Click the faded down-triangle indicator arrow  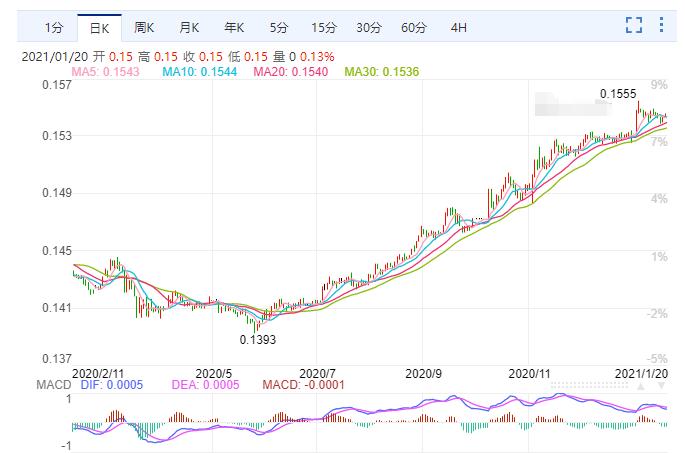[662, 386]
